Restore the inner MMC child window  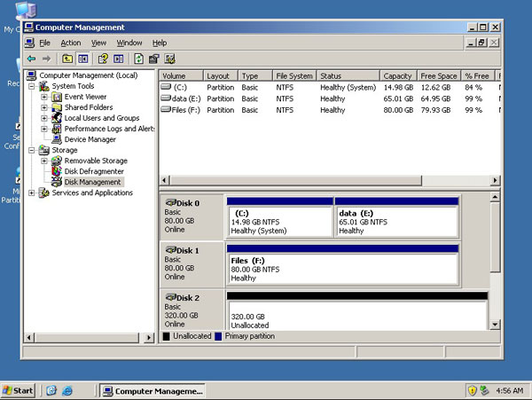point(482,43)
